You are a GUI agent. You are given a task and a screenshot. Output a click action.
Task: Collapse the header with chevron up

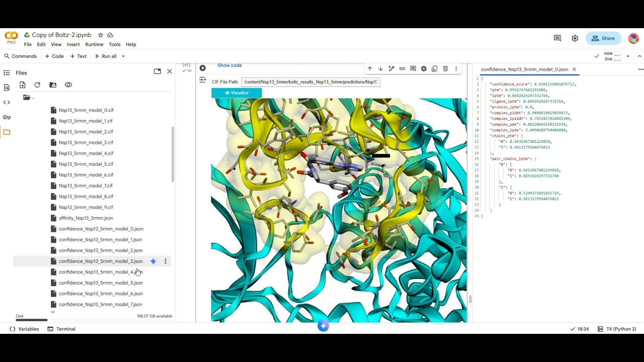[639, 56]
